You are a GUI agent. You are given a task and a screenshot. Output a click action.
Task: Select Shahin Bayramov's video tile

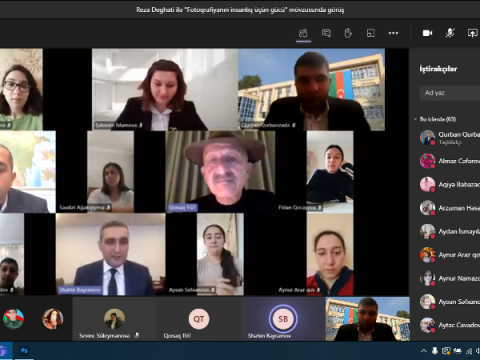[111, 254]
